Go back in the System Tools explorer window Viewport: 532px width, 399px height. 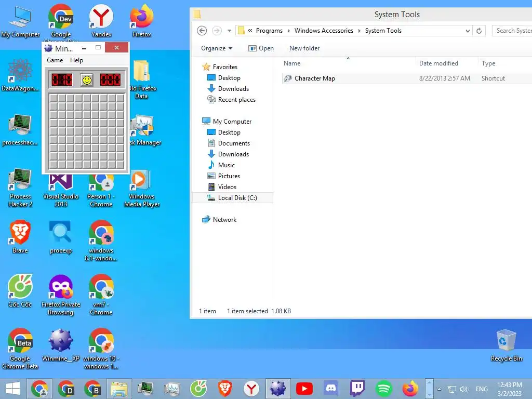[x=202, y=31]
